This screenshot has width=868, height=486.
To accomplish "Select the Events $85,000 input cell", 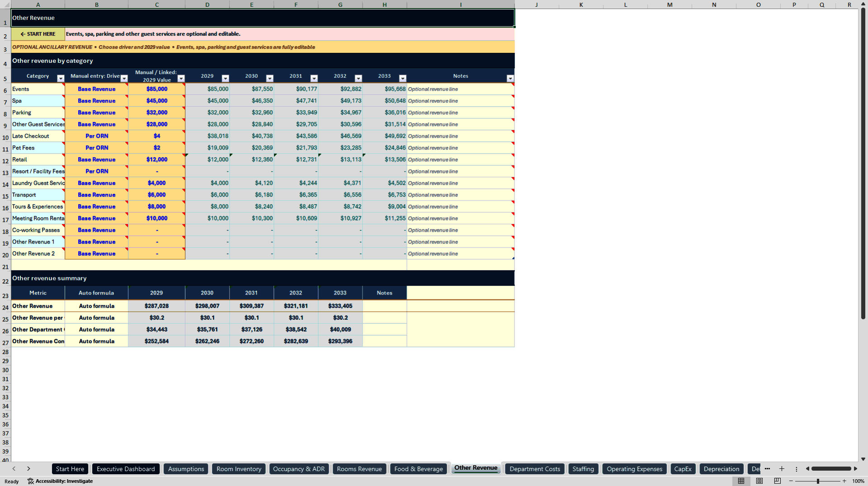I will coord(157,89).
